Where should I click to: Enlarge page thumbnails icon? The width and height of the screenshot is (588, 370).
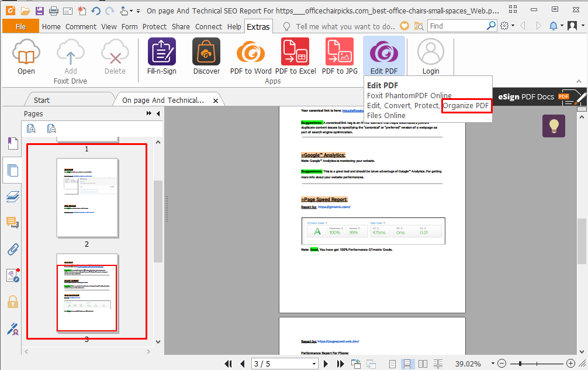click(x=31, y=129)
